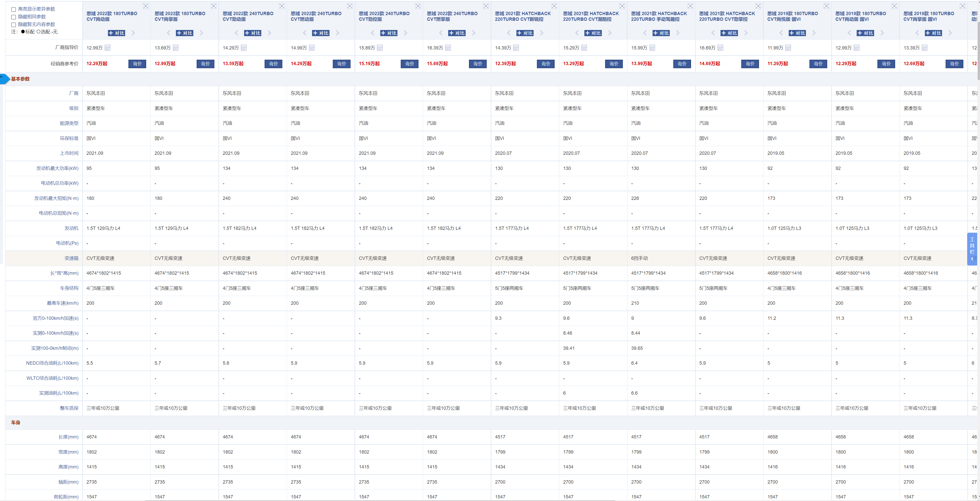Screen dimensions: 980x501
Task: Move the 2022款 CVT燃动版 column right
Action: pyautogui.click(x=338, y=33)
